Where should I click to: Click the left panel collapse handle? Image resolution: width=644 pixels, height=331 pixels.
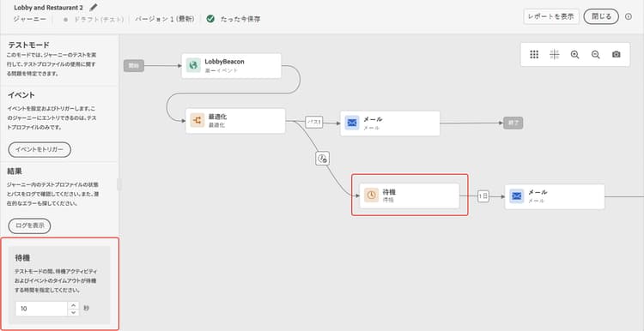[119, 184]
